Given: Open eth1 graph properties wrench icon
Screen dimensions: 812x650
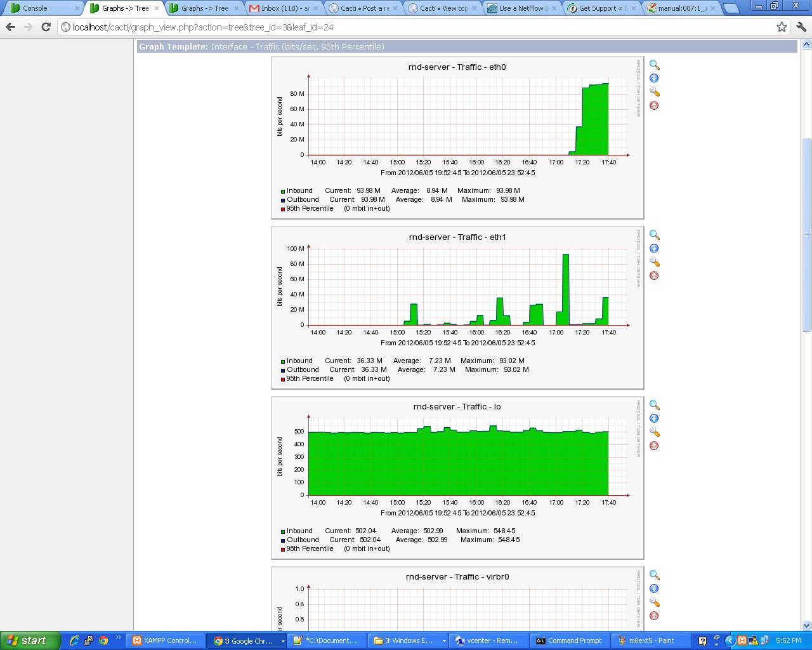Looking at the screenshot, I should 654,262.
